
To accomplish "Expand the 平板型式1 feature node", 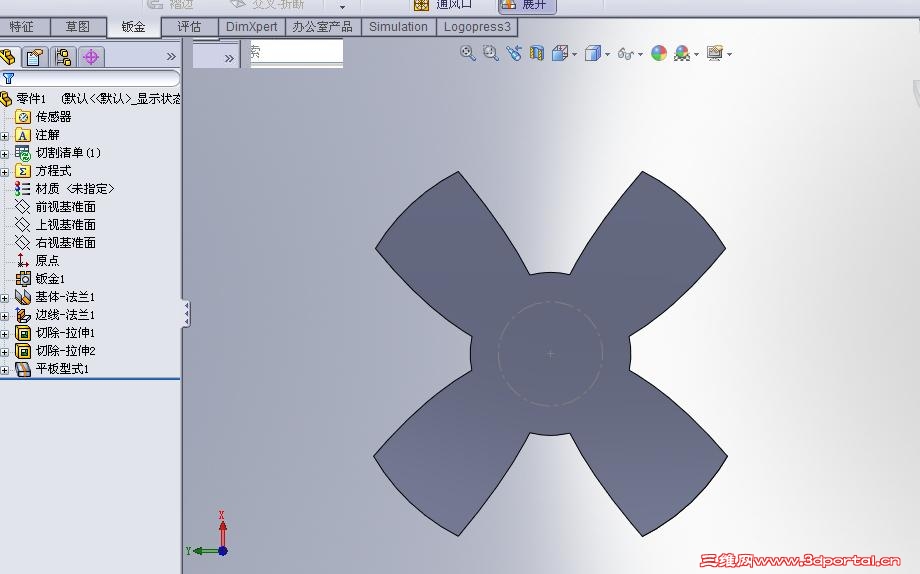I will [5, 370].
